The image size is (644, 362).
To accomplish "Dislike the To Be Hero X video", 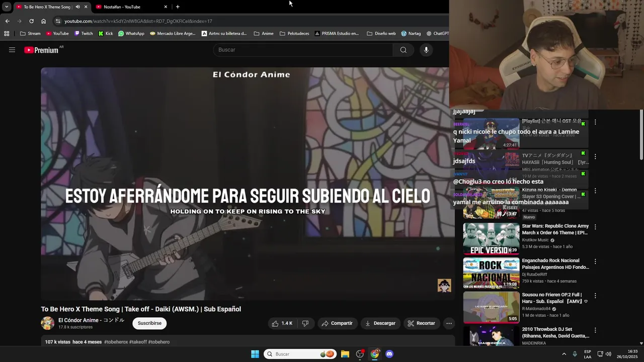I will (305, 323).
